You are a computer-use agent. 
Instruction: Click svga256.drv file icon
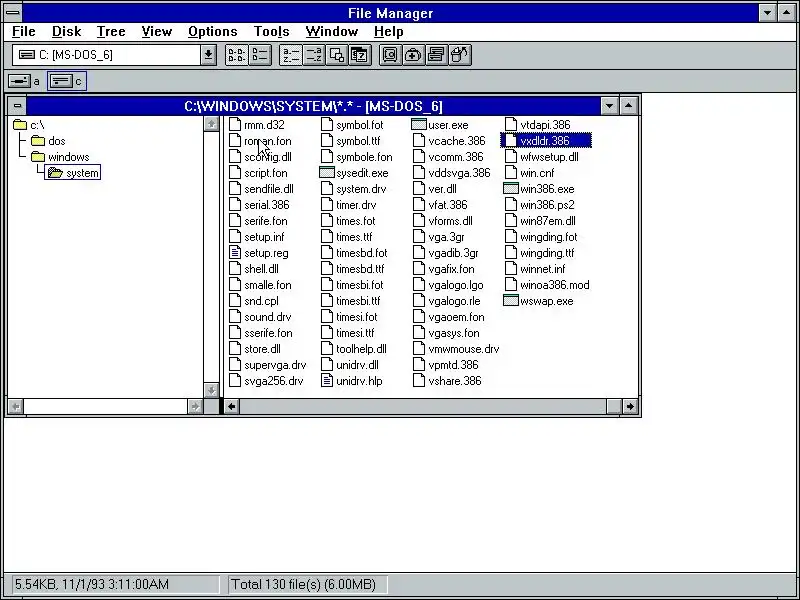click(235, 381)
